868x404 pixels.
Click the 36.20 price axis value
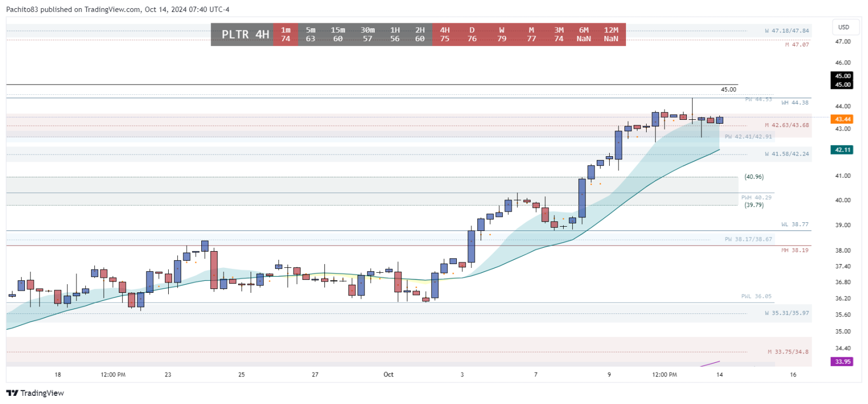tap(843, 298)
